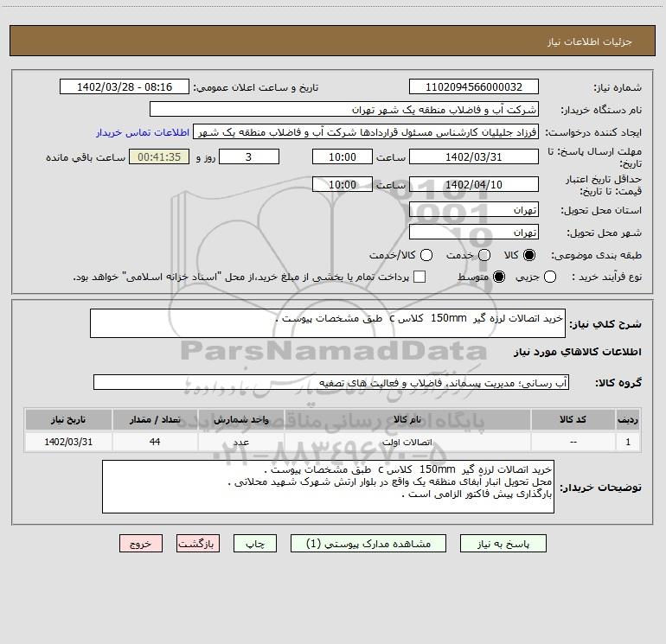Click the goods group field آب رسانی
The width and height of the screenshot is (666, 644).
click(331, 382)
